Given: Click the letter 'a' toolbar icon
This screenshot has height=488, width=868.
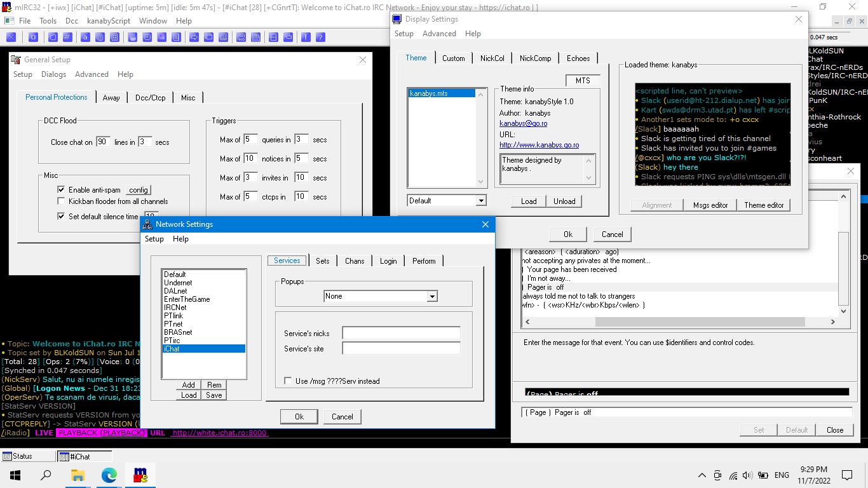Looking at the screenshot, I should click(85, 37).
